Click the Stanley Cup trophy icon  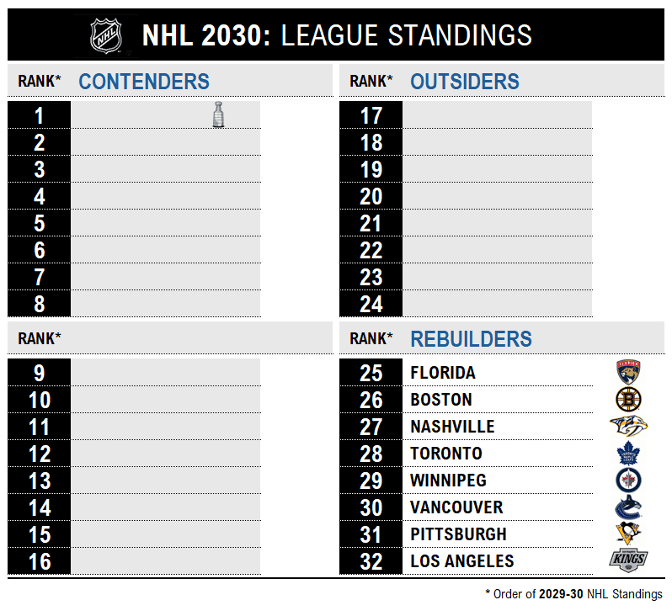click(219, 114)
